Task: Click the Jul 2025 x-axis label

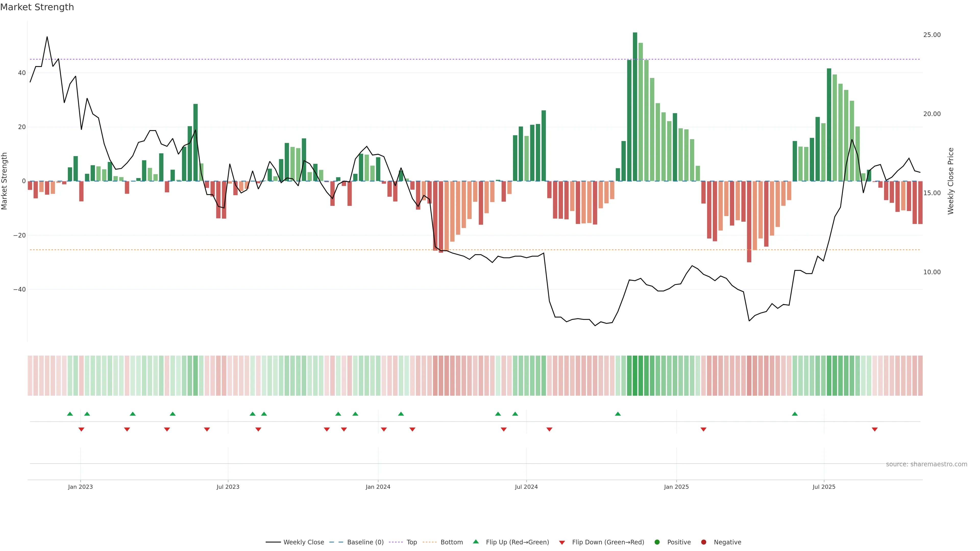Action: pos(824,487)
